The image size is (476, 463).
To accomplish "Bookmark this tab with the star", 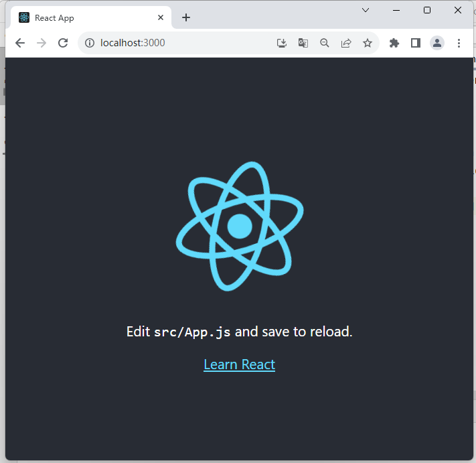I will [368, 43].
